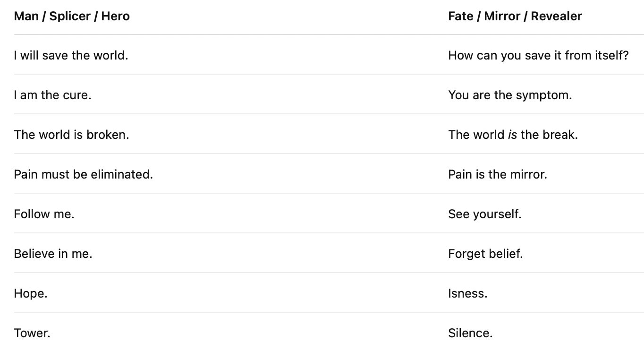
Task: Click the 'Tower.' cell
Action: click(x=32, y=333)
